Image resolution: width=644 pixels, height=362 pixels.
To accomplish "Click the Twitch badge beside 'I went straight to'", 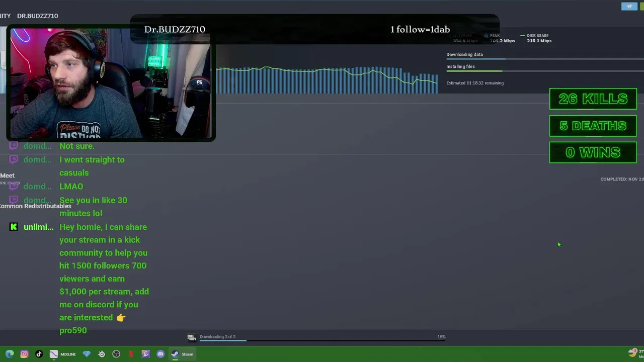I will coord(14,159).
